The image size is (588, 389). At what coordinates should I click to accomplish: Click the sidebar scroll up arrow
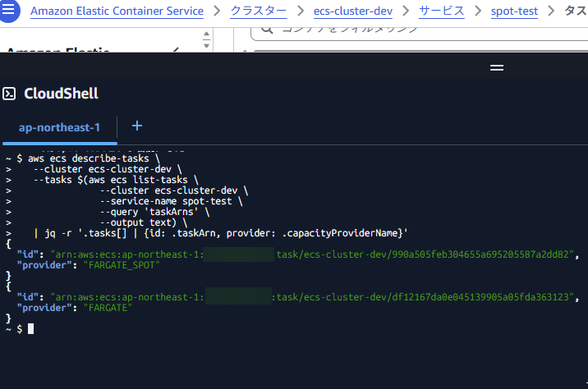(x=206, y=34)
